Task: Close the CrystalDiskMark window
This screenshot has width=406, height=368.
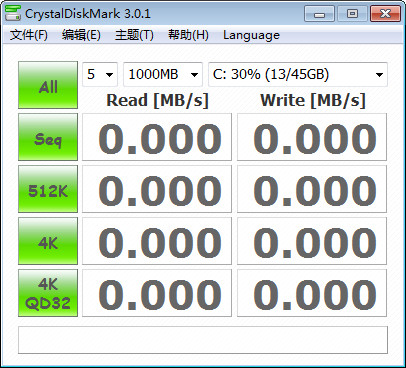Action: point(385,14)
